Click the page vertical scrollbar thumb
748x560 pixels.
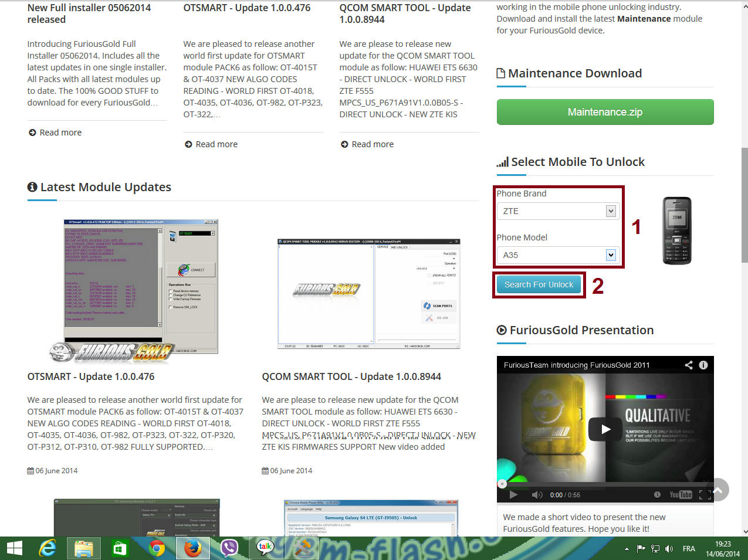[744, 205]
